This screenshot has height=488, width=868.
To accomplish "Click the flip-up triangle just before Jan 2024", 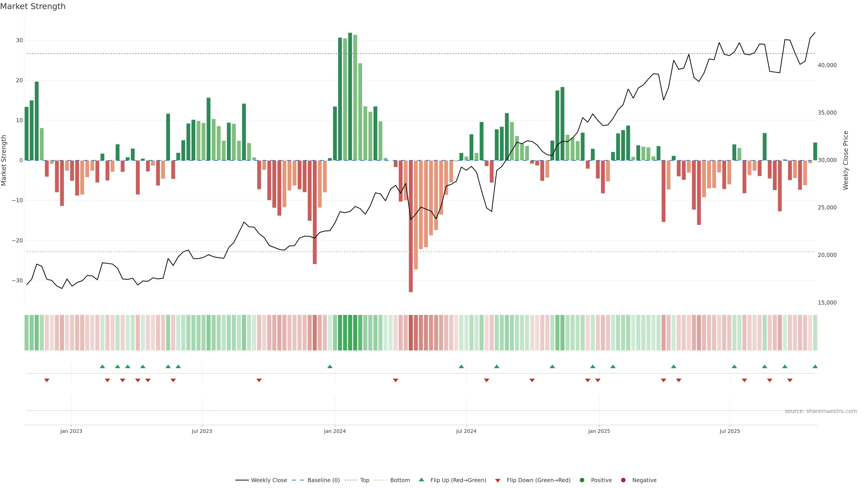I will [x=330, y=366].
